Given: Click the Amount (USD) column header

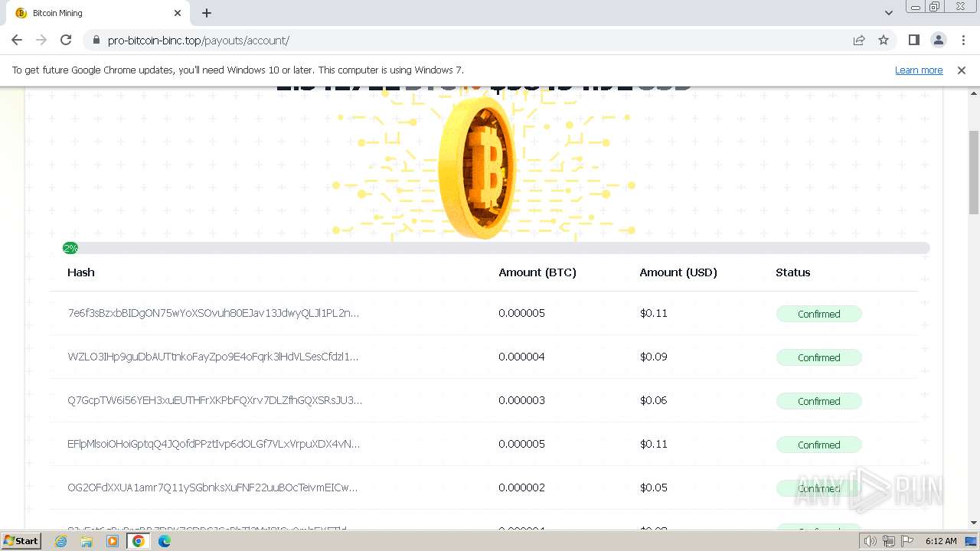Looking at the screenshot, I should pyautogui.click(x=678, y=272).
